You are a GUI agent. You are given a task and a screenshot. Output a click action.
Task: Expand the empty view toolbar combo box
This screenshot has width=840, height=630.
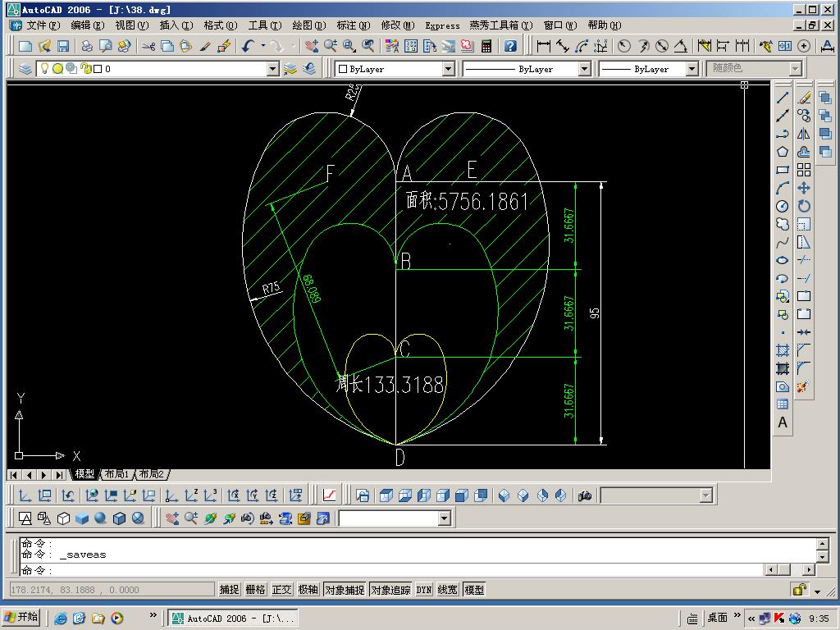(x=706, y=495)
